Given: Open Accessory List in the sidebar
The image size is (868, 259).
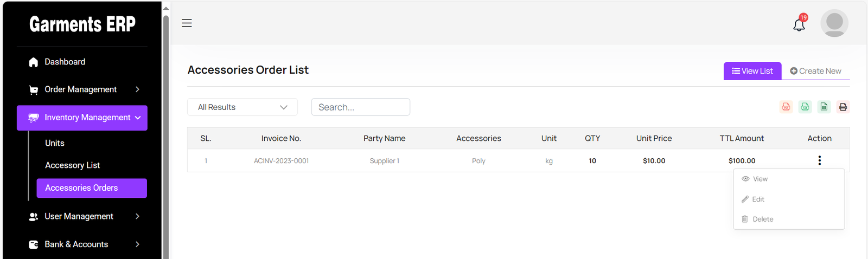Looking at the screenshot, I should (72, 165).
